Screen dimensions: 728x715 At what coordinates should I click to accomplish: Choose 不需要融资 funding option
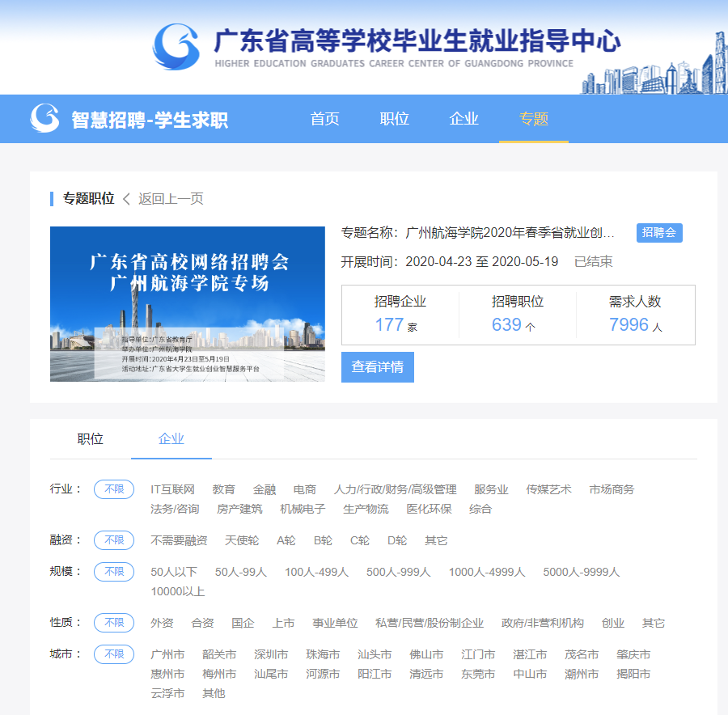click(x=179, y=541)
